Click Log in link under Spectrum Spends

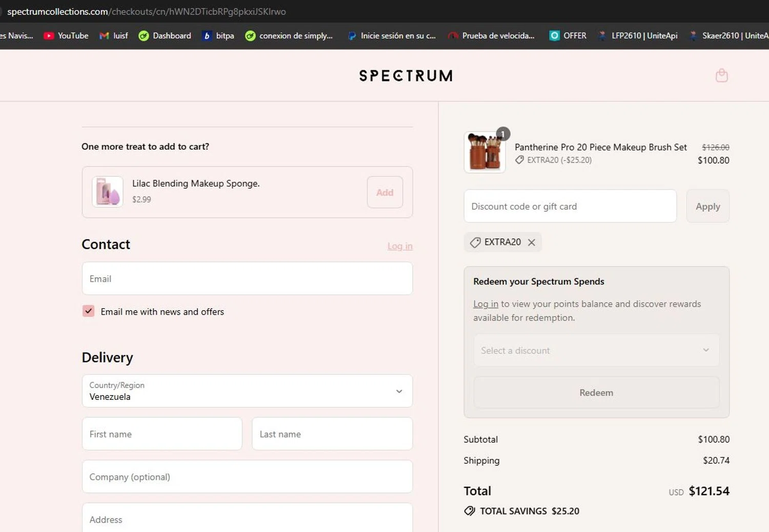[485, 304]
